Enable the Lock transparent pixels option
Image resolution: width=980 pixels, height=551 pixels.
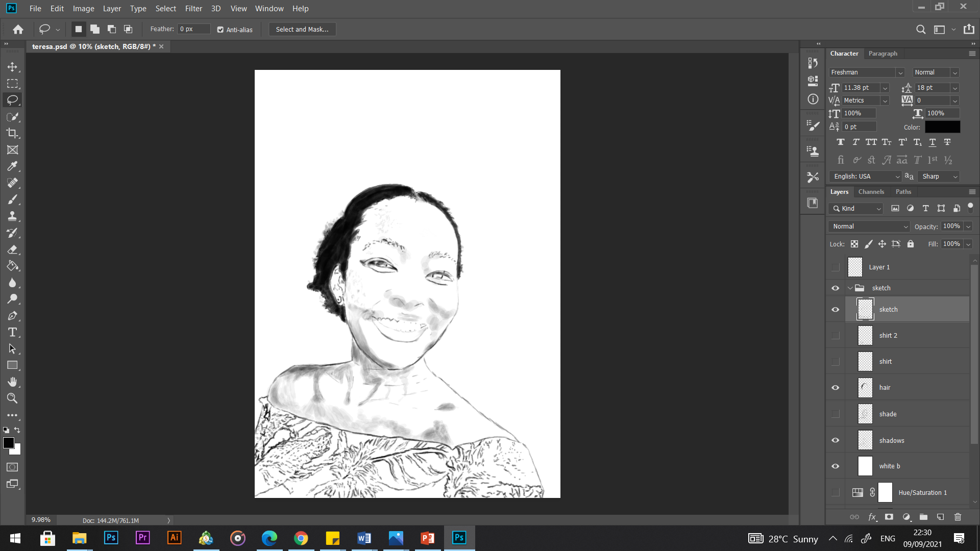pos(854,244)
